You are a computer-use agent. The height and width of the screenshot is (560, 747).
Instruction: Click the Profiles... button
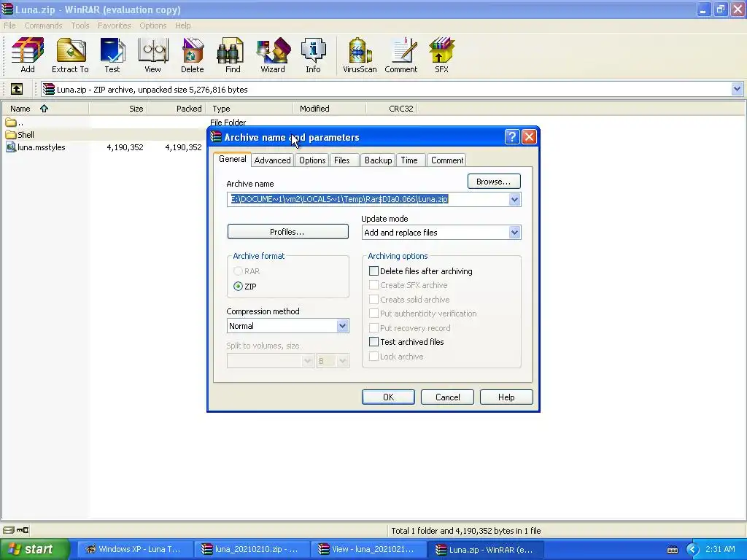click(287, 232)
